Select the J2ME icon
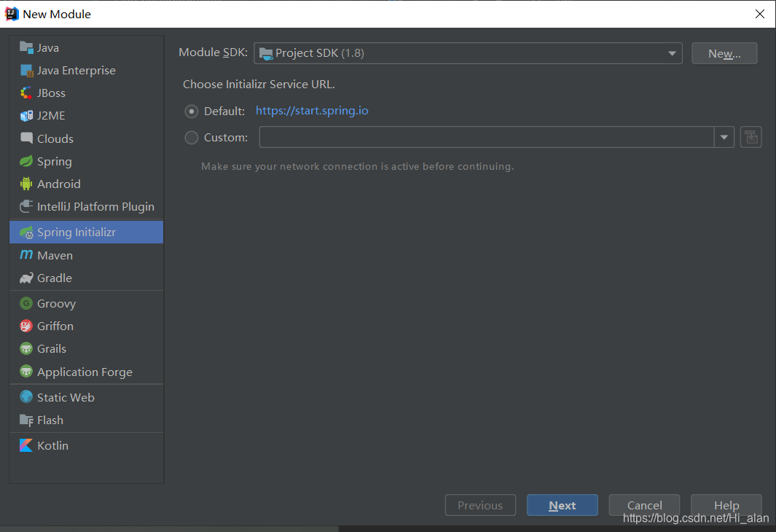 tap(26, 115)
